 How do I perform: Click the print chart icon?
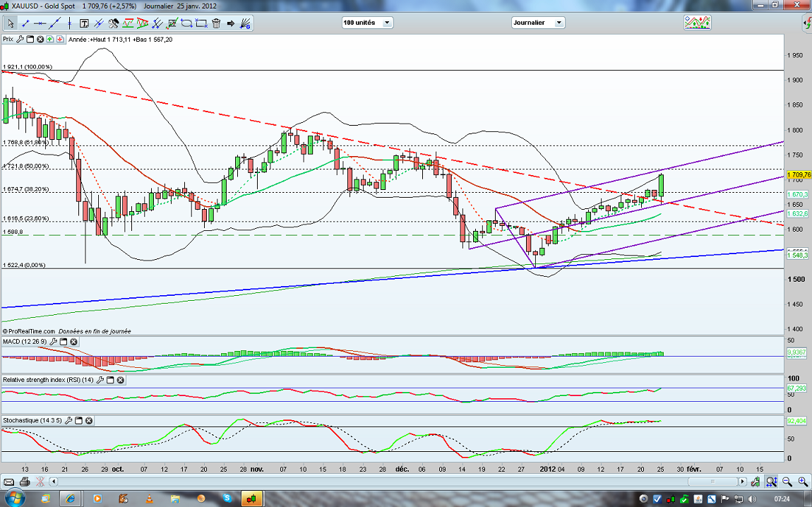[x=25, y=482]
